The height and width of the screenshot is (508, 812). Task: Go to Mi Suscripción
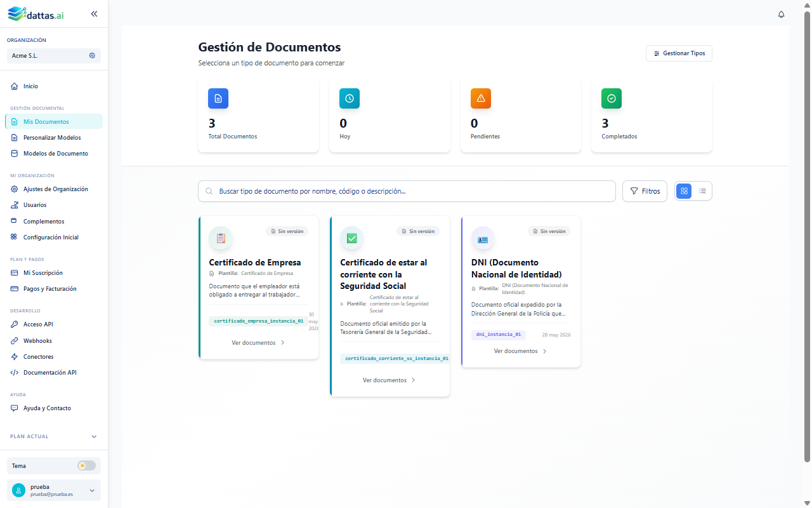[54, 273]
